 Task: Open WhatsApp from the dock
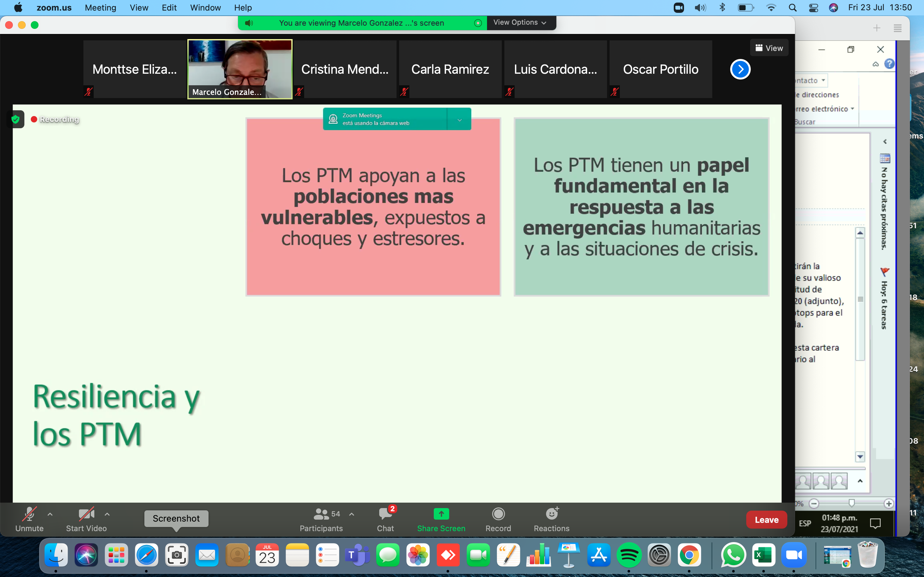(733, 555)
